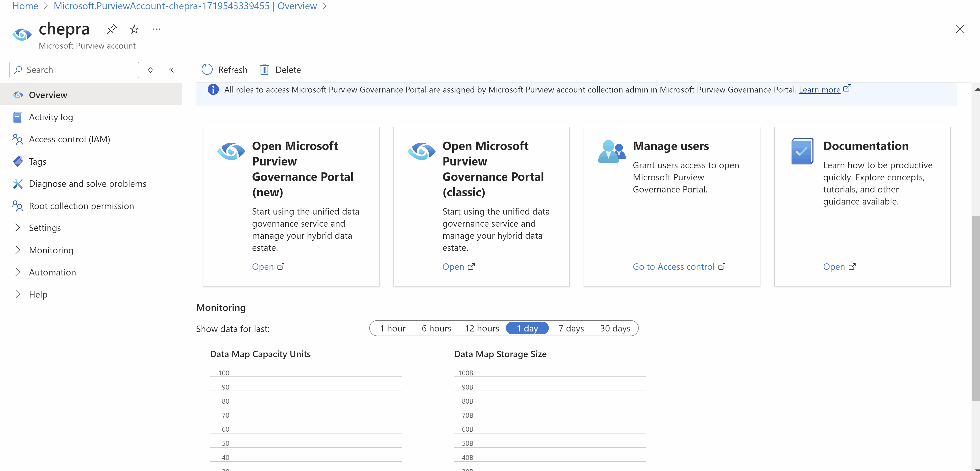
Task: Click the Microsoft Purview account subtitle
Action: (x=87, y=46)
